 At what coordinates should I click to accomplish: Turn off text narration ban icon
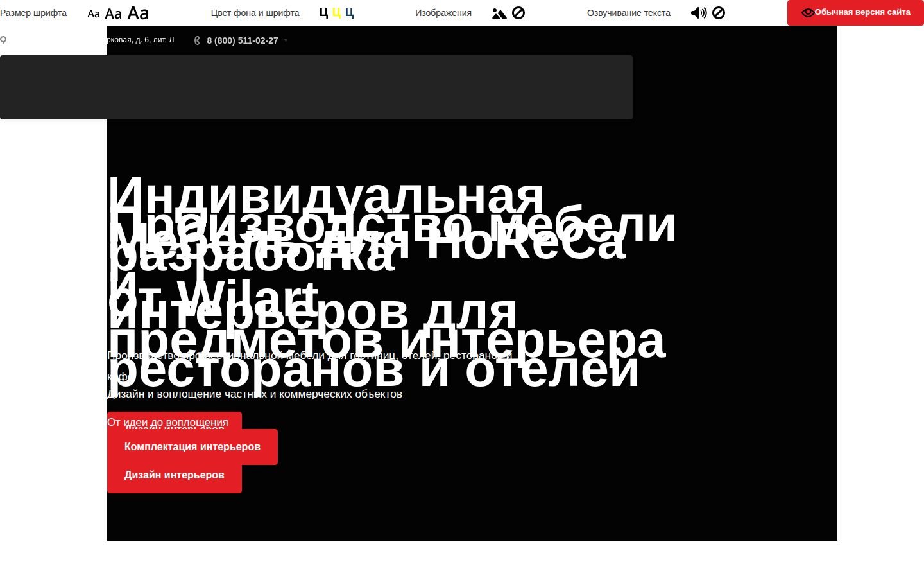coord(719,13)
